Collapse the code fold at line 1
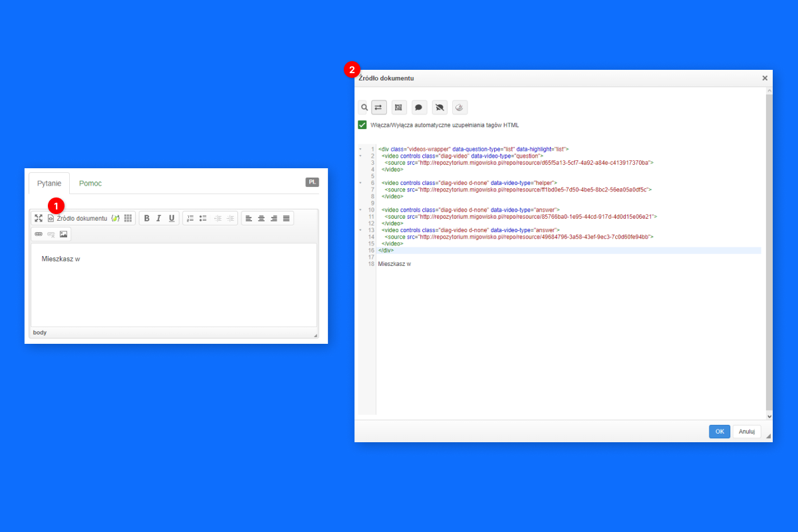This screenshot has width=798, height=532. tap(360, 149)
